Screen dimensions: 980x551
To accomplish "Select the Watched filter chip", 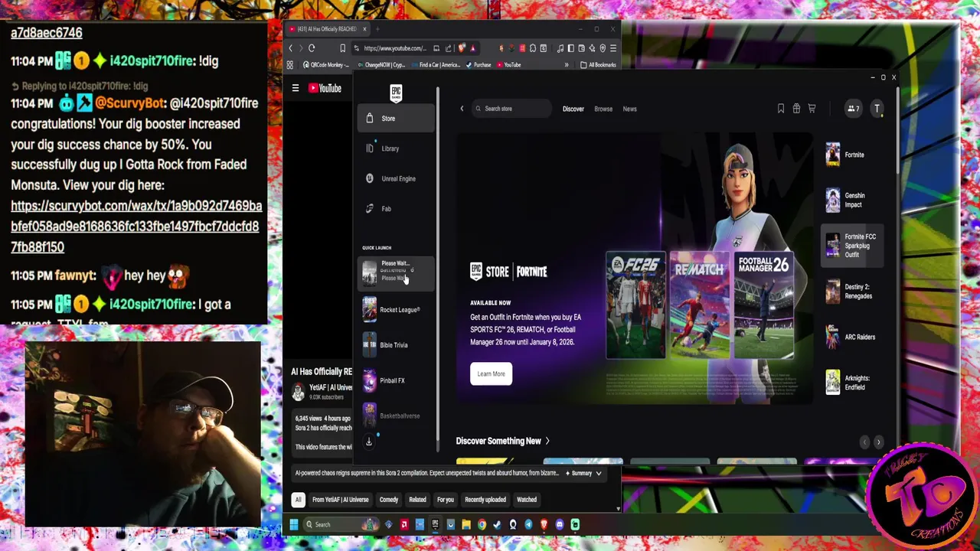I will coord(526,500).
